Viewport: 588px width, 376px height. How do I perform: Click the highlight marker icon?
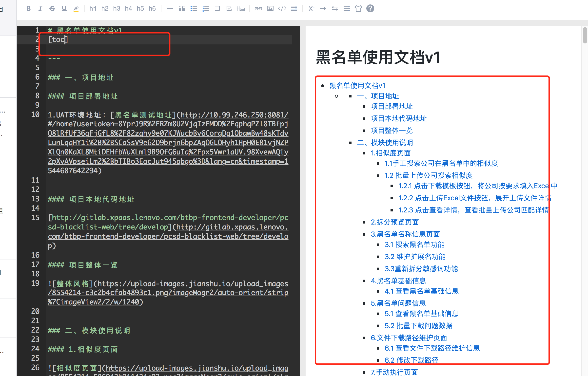tap(76, 9)
